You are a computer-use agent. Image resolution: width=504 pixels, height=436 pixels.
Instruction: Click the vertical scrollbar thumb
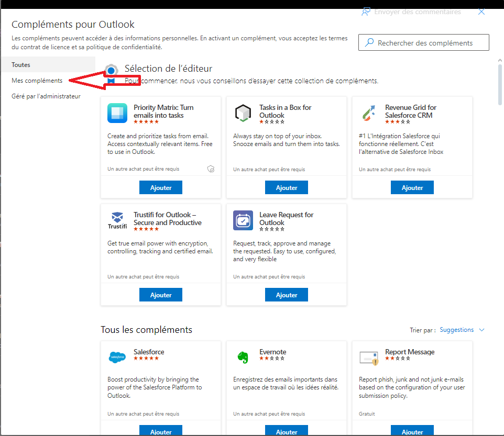coord(500,84)
